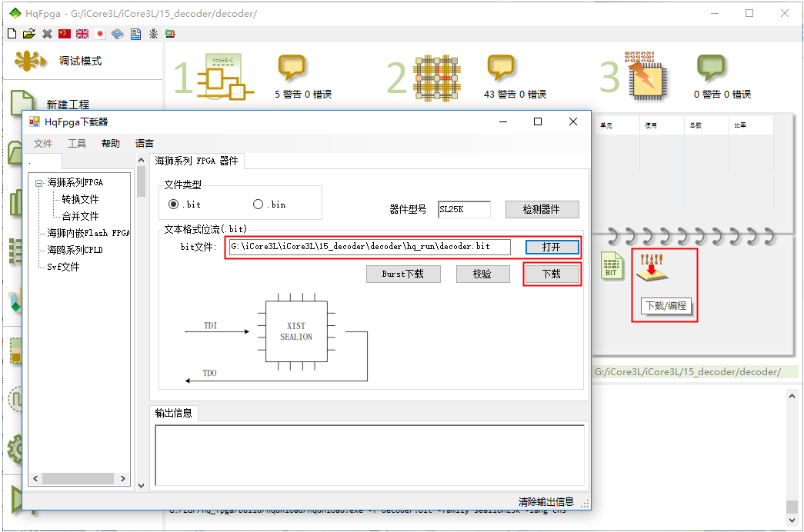Open the 工具 menu in downloader

point(77,144)
